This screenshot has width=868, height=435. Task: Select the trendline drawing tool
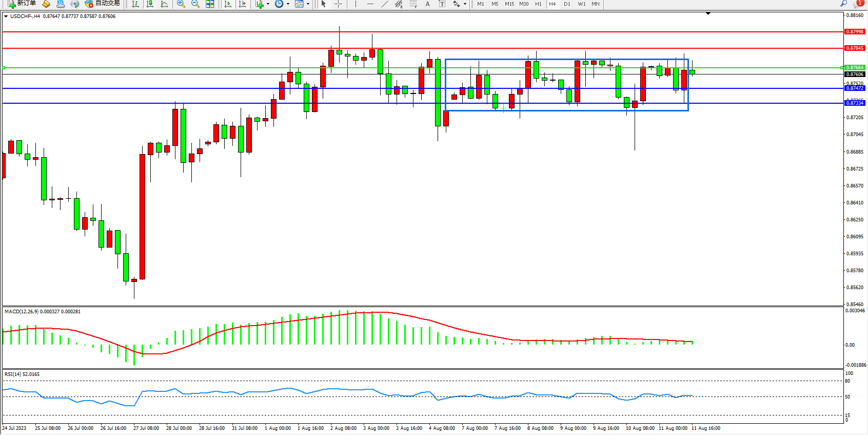384,4
